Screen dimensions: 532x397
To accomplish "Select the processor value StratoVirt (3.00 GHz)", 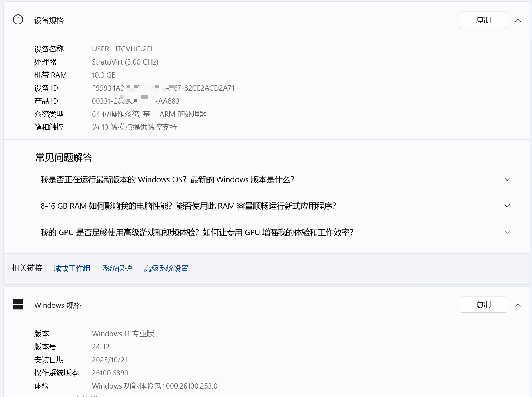I will point(125,62).
